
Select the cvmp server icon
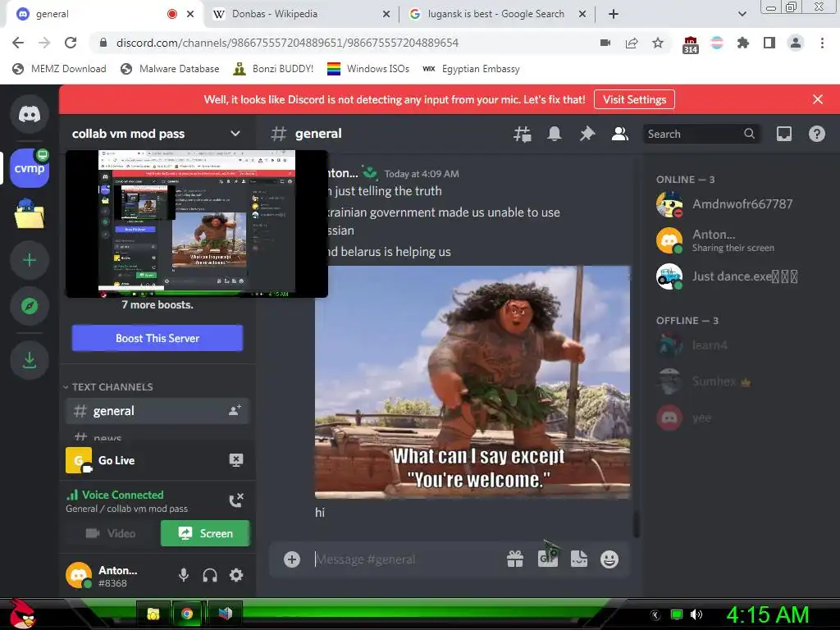(x=30, y=168)
